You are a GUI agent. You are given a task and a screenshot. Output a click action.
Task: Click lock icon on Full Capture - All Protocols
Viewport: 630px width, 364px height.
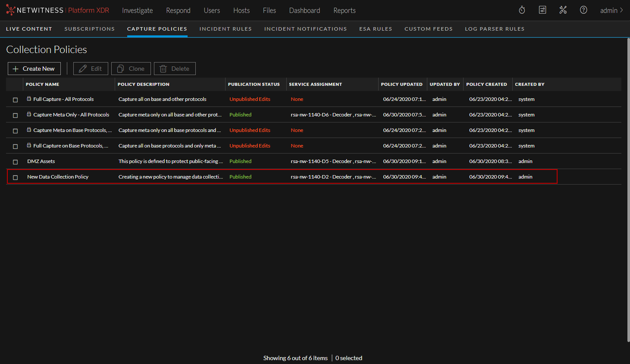[x=29, y=99]
